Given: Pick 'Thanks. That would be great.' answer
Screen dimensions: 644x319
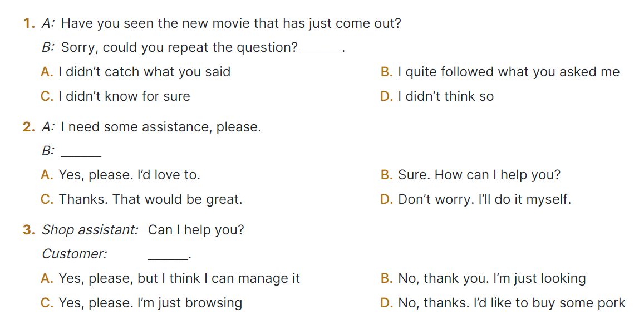Looking at the screenshot, I should pos(142,199).
